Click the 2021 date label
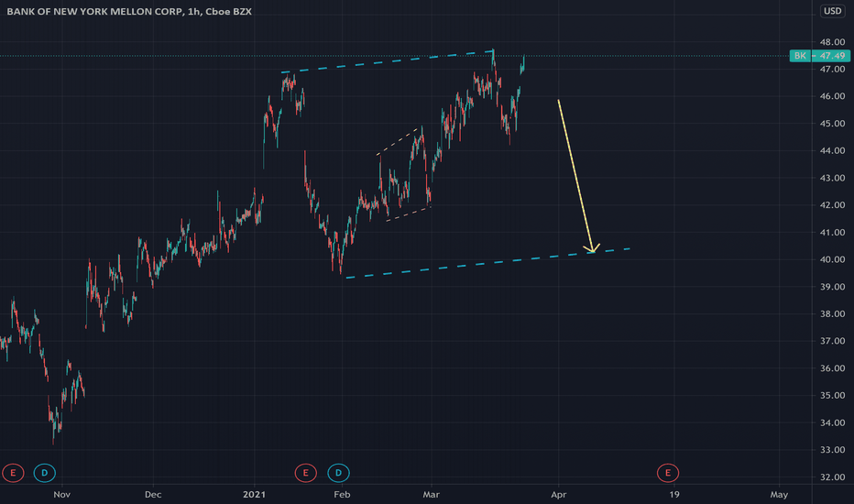Screen dimensions: 854x504 click(255, 495)
